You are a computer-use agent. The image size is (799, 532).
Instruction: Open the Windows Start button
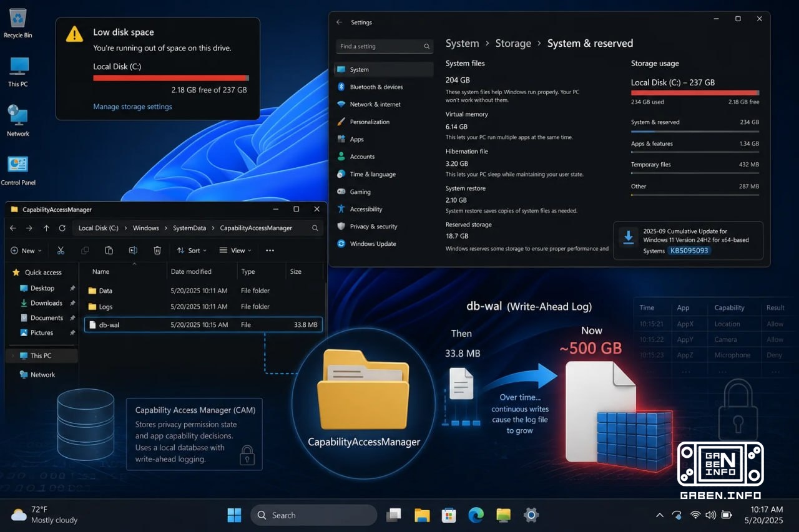point(234,515)
